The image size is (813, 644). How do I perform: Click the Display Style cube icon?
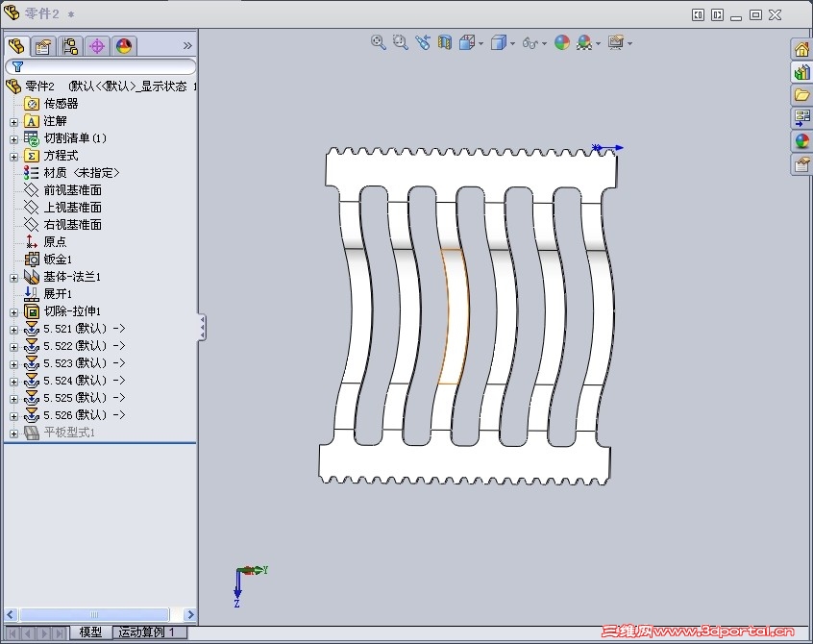[498, 42]
